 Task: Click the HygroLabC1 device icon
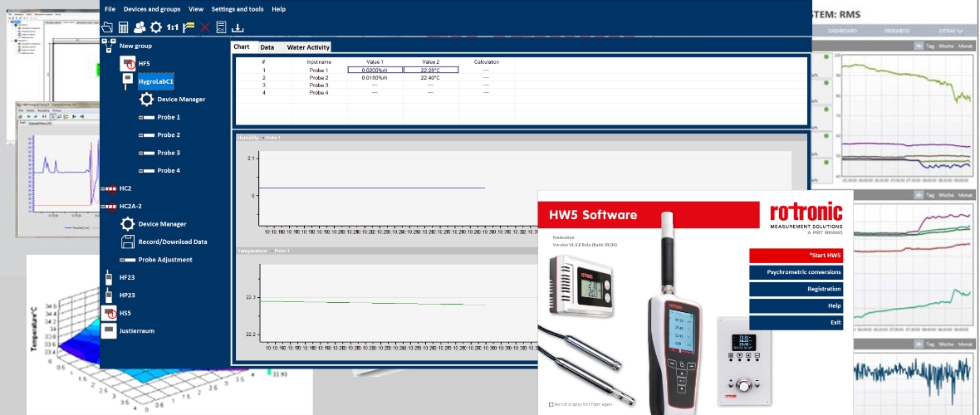pyautogui.click(x=128, y=81)
